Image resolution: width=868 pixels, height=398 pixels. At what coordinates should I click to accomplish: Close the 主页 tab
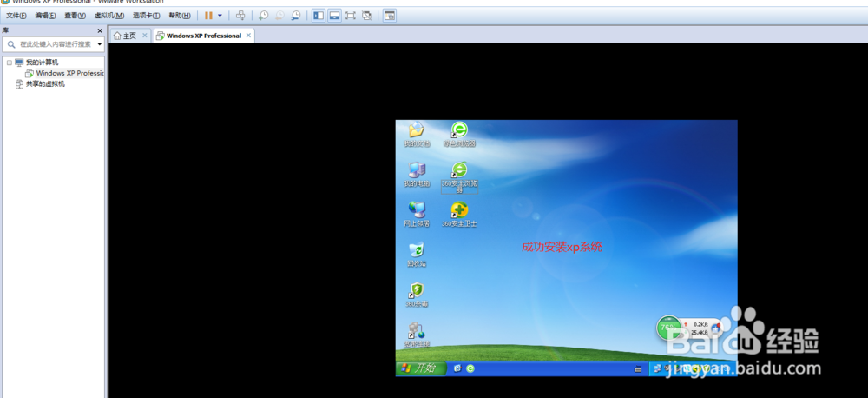144,36
